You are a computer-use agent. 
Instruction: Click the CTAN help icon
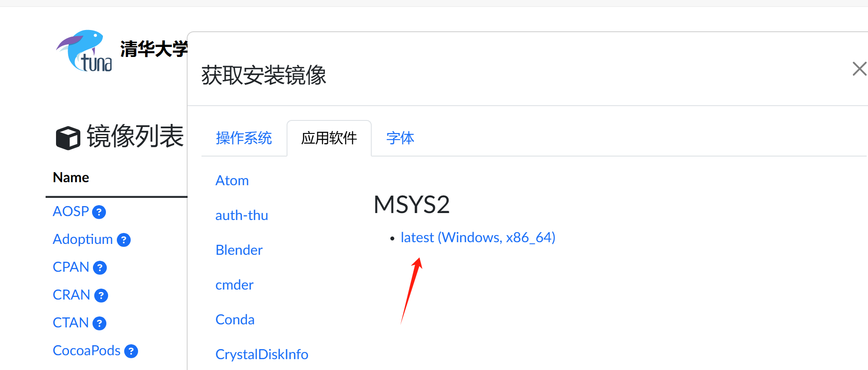99,323
